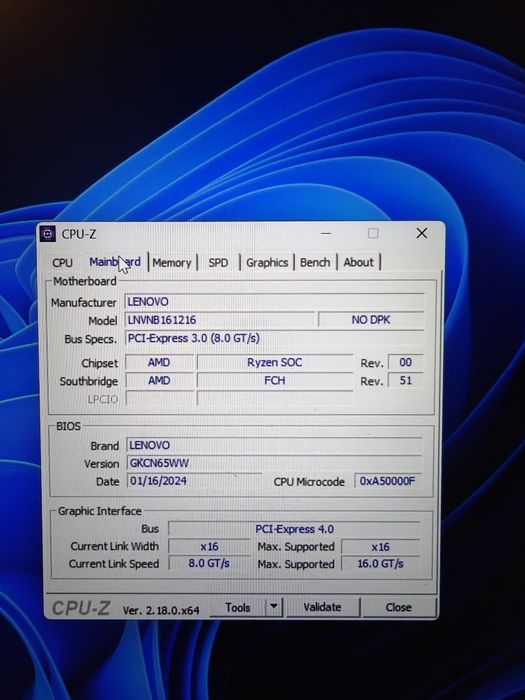The width and height of the screenshot is (525, 700).
Task: Click the Manufacturer field showing LENOVO
Action: pos(274,302)
